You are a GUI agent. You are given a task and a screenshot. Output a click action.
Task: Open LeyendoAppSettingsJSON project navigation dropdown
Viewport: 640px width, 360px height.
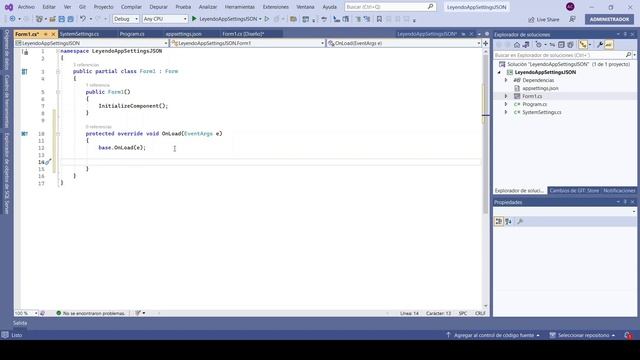91,43
